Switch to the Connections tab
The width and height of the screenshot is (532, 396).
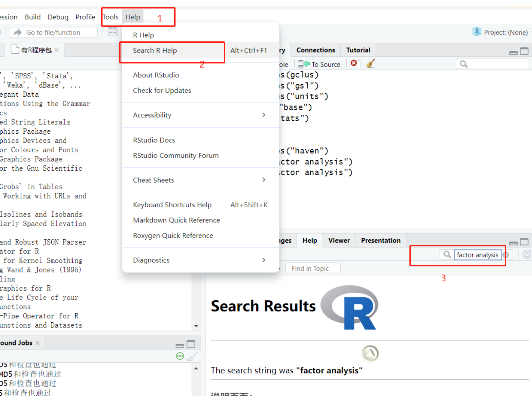(x=315, y=50)
